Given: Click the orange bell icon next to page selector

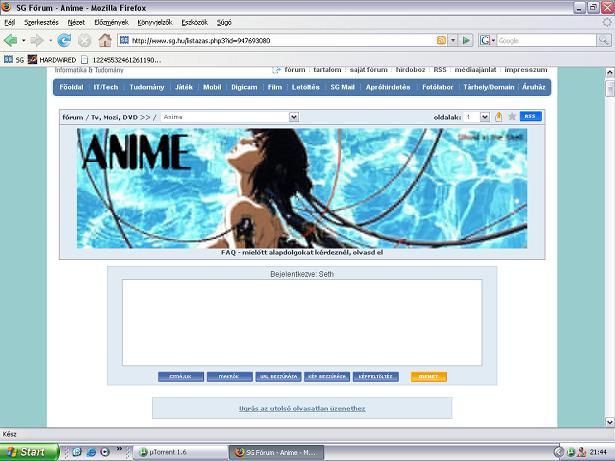Looking at the screenshot, I should pyautogui.click(x=498, y=117).
